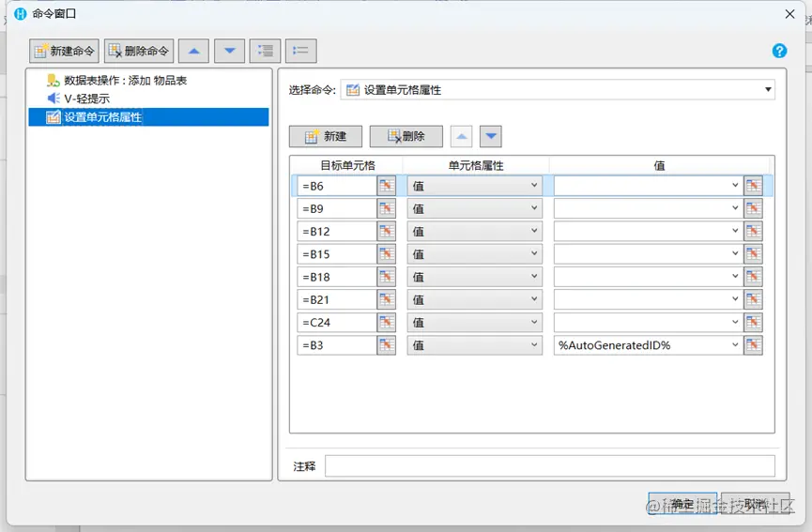The image size is (812, 532).
Task: Click value cell picker icon in =B15 row
Action: 753,254
